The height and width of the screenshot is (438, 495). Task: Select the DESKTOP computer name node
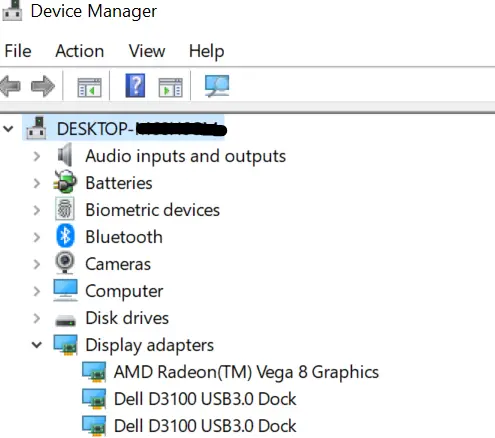pyautogui.click(x=142, y=129)
